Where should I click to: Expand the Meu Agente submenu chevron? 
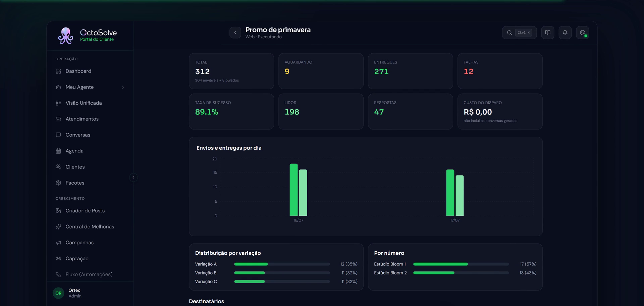pos(123,87)
